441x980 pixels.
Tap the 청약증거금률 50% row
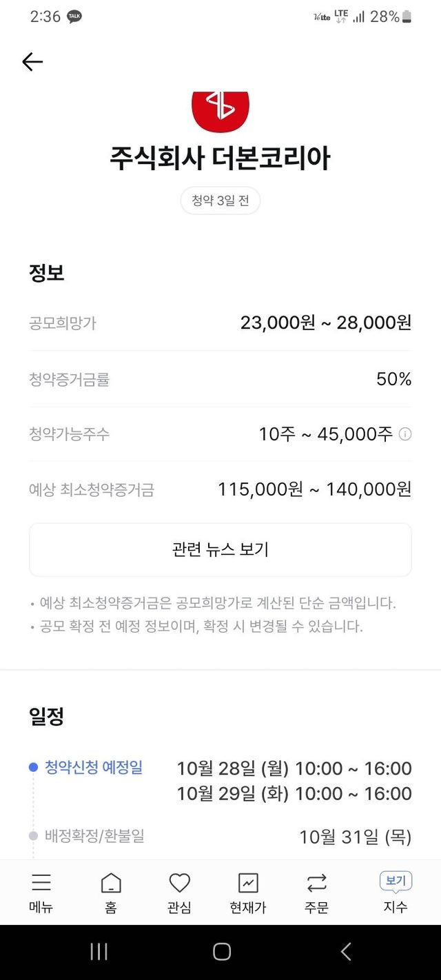coord(220,379)
